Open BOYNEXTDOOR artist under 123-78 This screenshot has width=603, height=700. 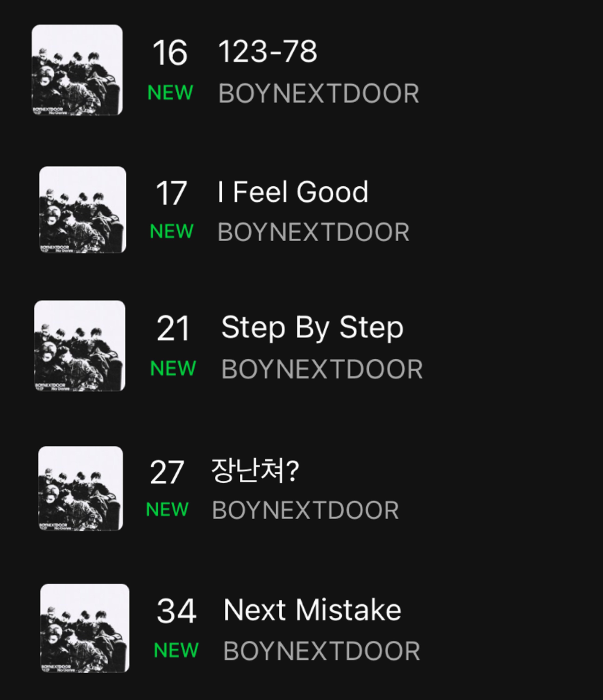pos(319,93)
